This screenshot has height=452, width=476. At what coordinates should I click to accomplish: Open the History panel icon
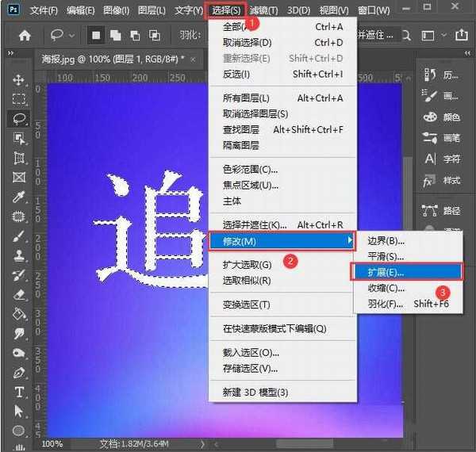tap(430, 74)
